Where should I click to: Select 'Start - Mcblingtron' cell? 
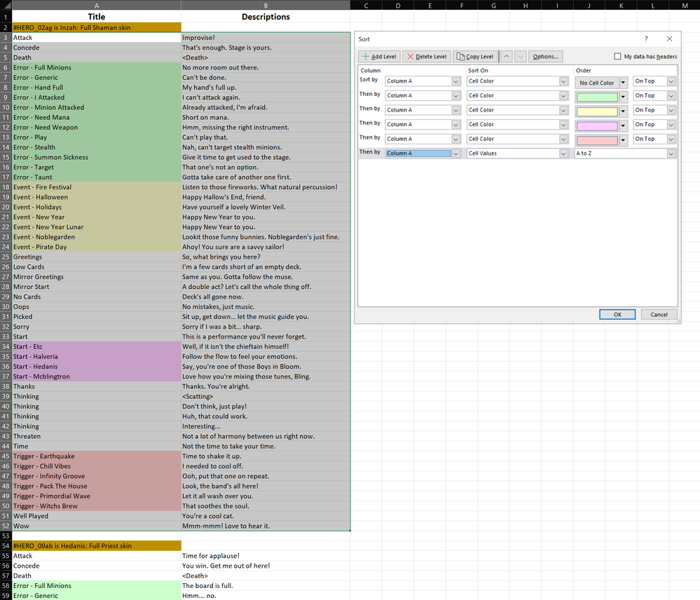pyautogui.click(x=97, y=376)
